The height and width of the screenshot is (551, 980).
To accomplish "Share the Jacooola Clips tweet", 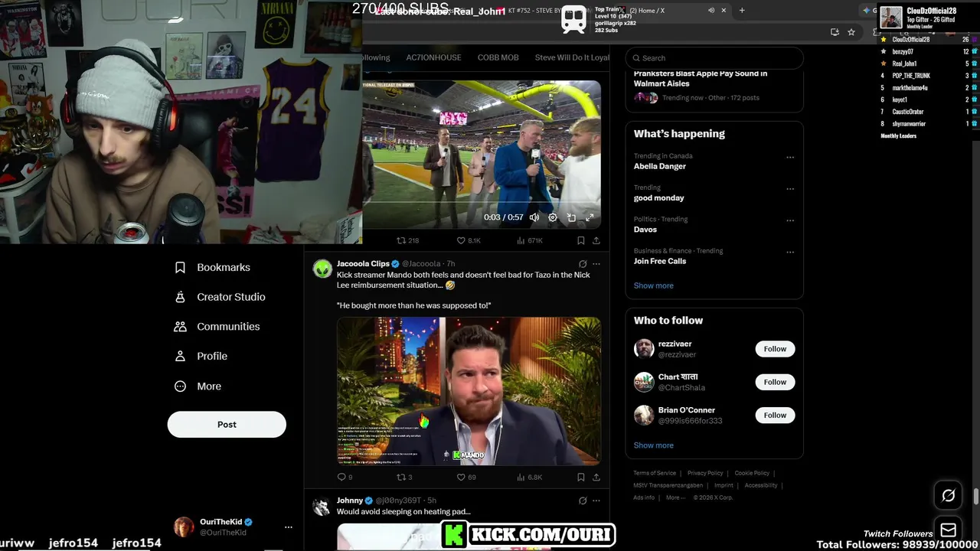I will click(x=596, y=477).
